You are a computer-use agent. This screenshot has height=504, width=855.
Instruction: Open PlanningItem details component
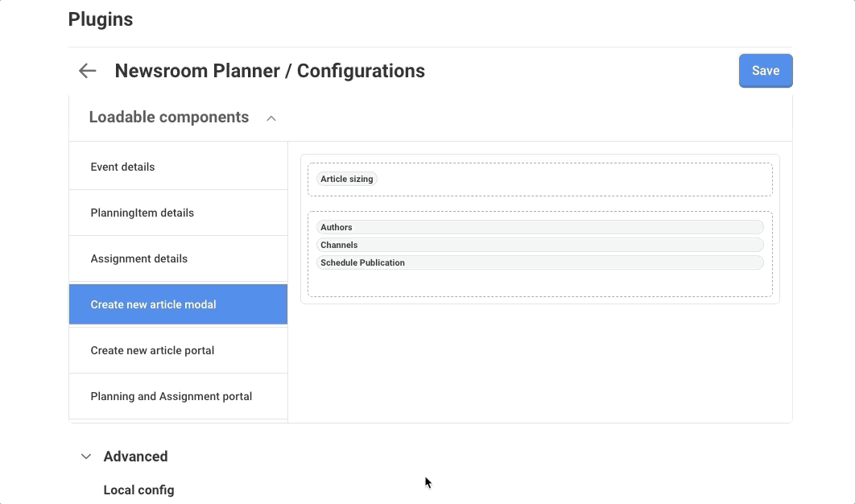click(142, 213)
